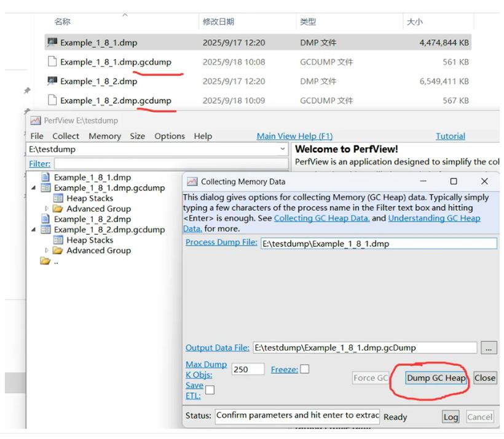Click the Heap Stacks icon under Example_1_8_2.dmp.gcdump
Screen dimensions: 504x439
click(58, 240)
